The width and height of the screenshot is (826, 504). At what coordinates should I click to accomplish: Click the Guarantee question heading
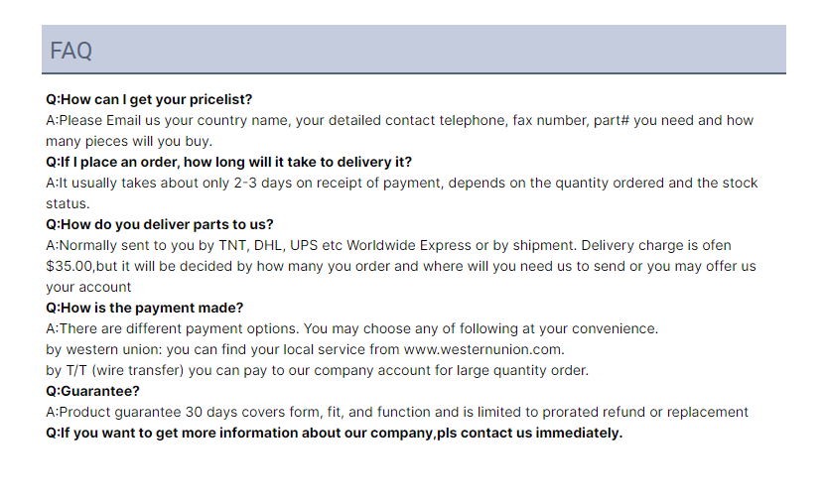coord(92,391)
